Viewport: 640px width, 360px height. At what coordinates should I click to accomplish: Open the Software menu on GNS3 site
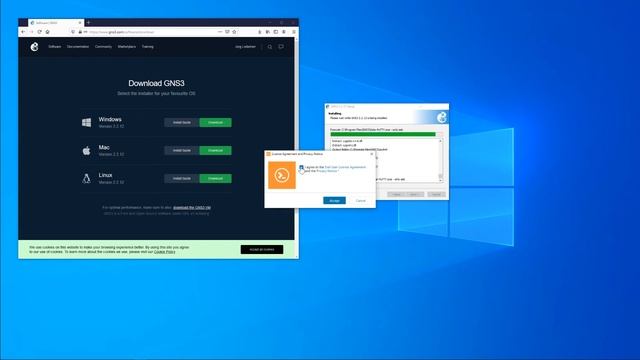tap(55, 47)
